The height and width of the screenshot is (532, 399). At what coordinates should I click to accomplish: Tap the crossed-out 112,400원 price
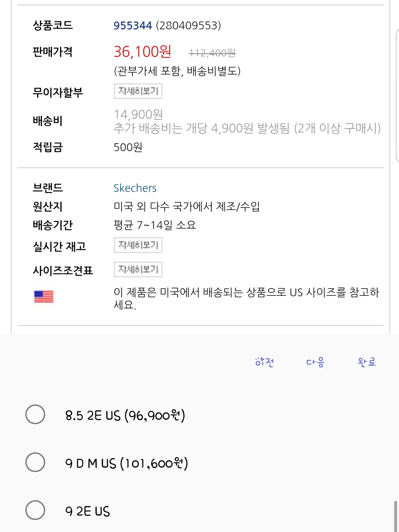(x=212, y=53)
